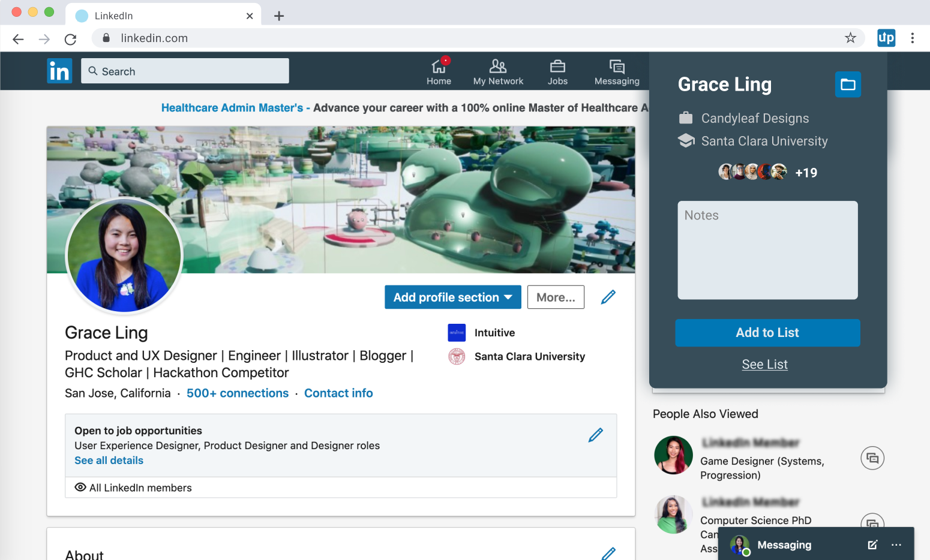Open the Game Designer member avatar
The width and height of the screenshot is (930, 560).
tap(673, 455)
